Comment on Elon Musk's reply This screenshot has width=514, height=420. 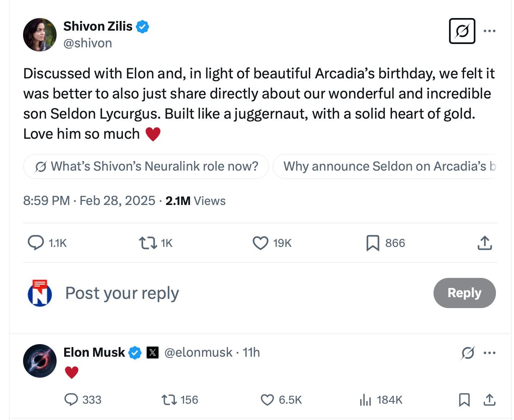71,400
